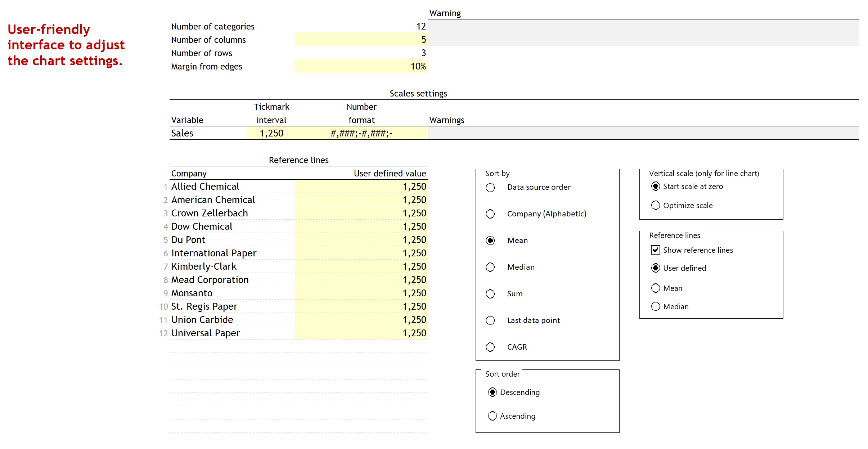The image size is (868, 449).
Task: Click the Kimberly-Clark company name
Action: [204, 266]
